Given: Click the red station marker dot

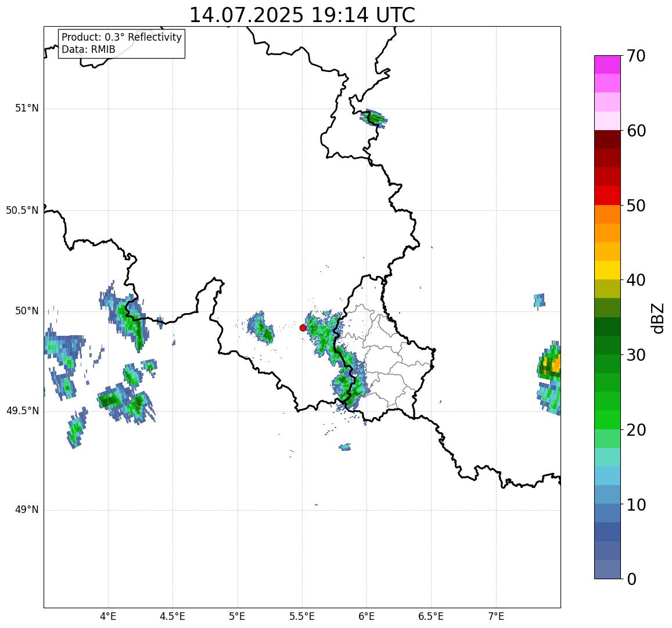Looking at the screenshot, I should [303, 328].
